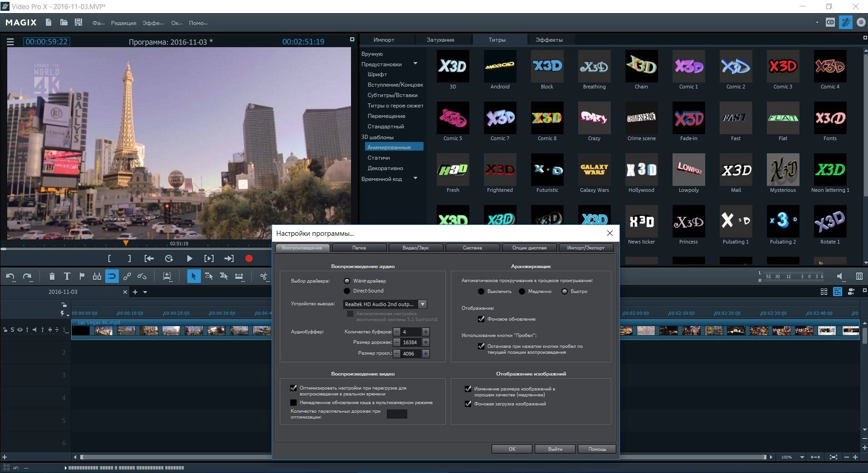The width and height of the screenshot is (868, 473).
Task: Expand the Предустановки section arrow
Action: click(415, 64)
